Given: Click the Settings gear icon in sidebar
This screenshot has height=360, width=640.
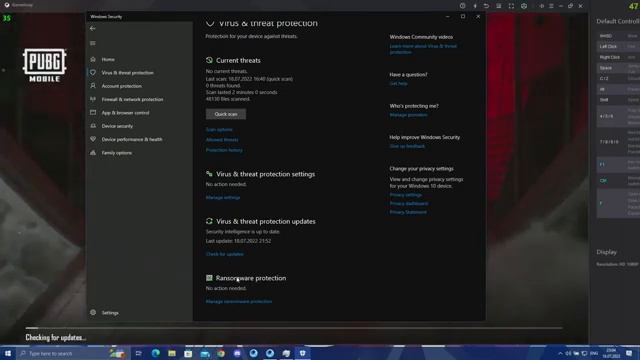Looking at the screenshot, I should 93,313.
